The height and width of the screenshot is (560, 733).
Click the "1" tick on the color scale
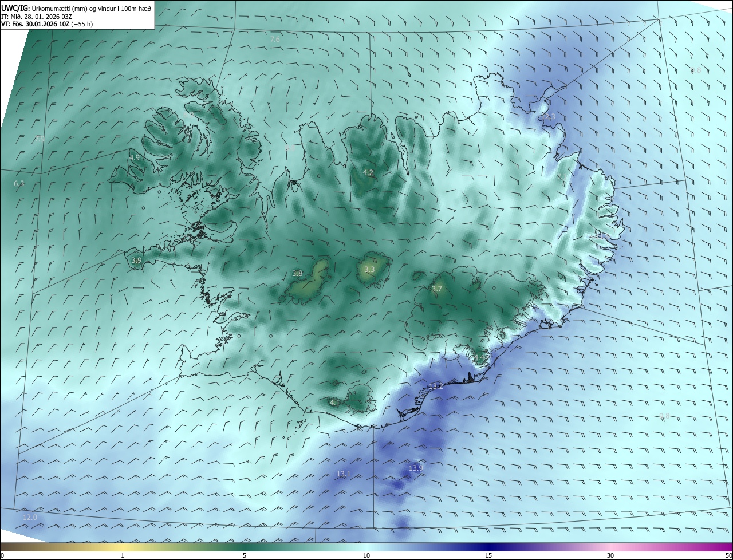coord(123,556)
